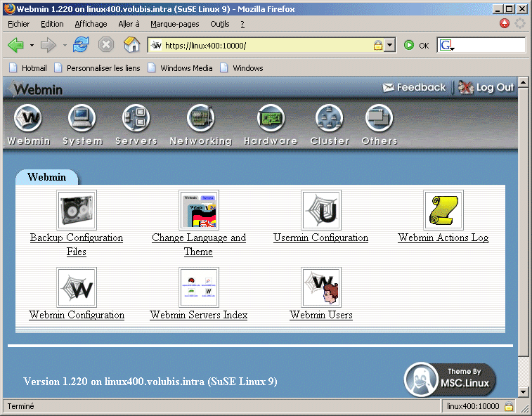Viewport: 532px width, 416px height.
Task: Open the System category icon
Action: coord(82,118)
